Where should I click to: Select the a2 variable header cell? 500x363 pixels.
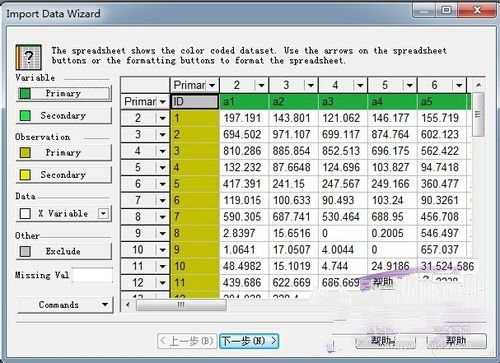(x=293, y=102)
